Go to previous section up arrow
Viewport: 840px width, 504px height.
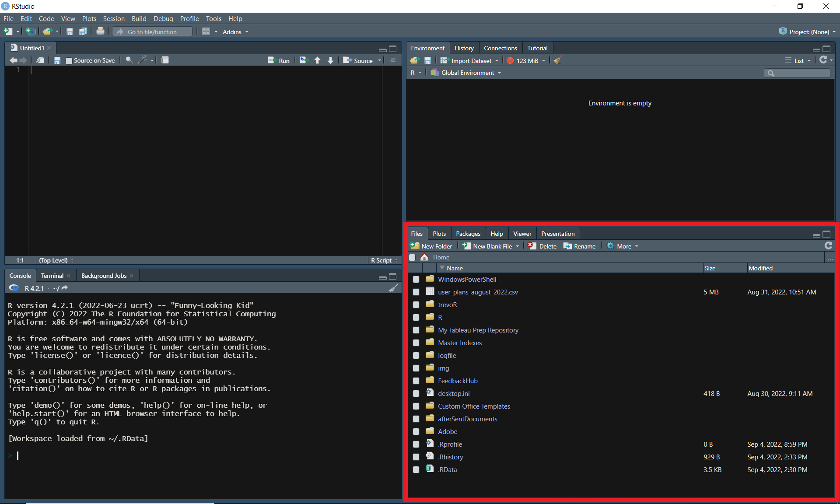318,60
